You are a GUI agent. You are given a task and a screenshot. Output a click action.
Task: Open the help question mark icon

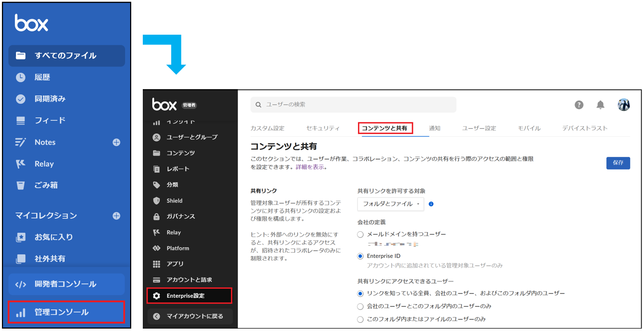coord(579,105)
